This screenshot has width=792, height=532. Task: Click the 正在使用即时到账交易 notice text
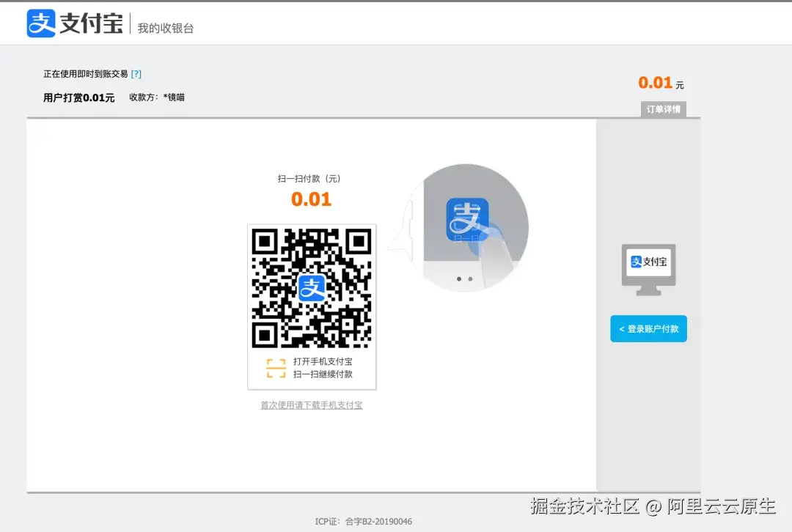coord(85,74)
